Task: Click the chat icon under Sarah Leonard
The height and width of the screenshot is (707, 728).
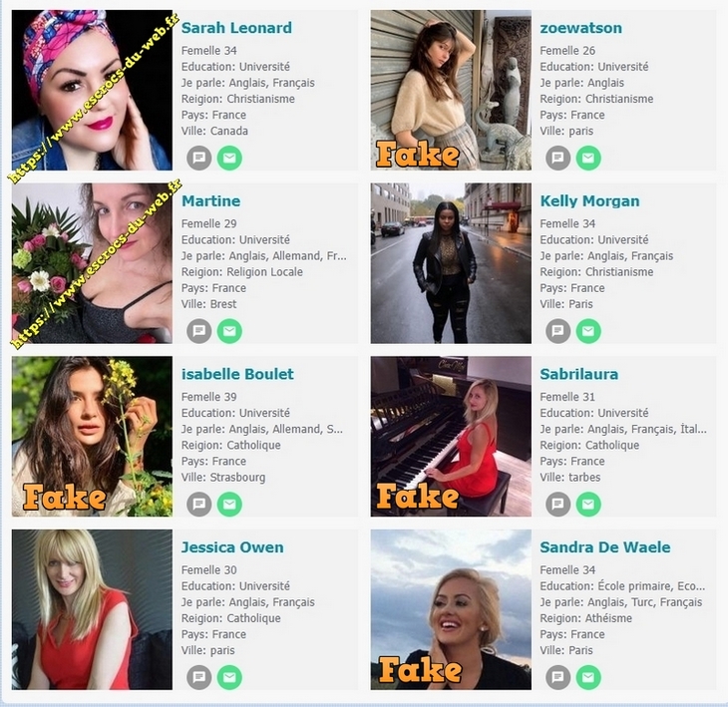Action: [199, 158]
